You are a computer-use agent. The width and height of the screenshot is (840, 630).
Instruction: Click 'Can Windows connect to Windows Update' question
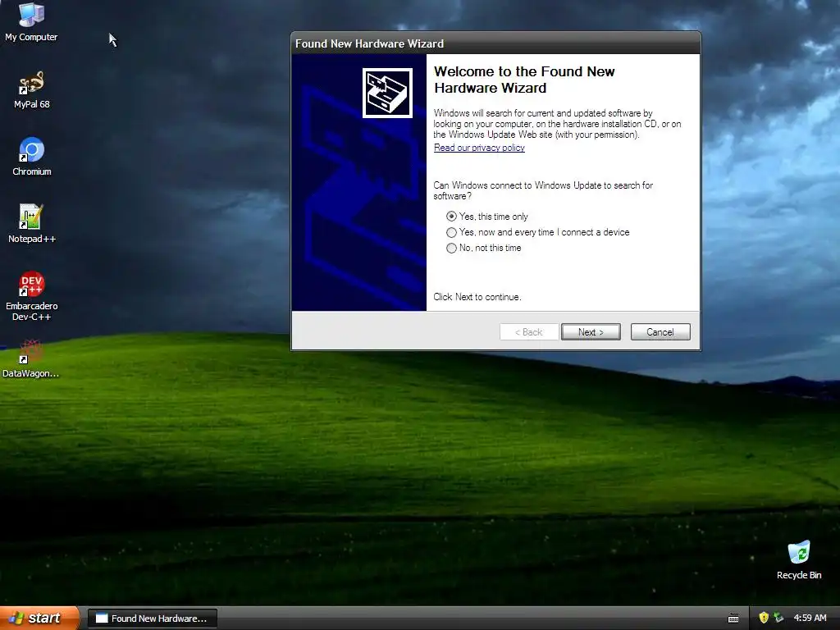[543, 190]
